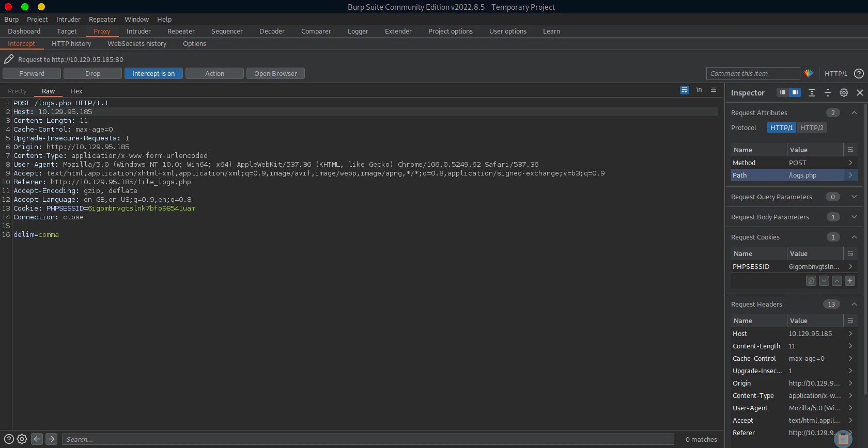Open the Project menu
The width and height of the screenshot is (868, 448).
[37, 19]
